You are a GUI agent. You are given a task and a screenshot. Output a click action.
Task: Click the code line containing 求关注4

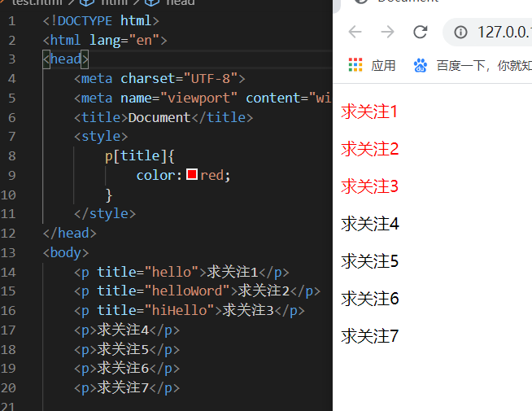pos(127,330)
